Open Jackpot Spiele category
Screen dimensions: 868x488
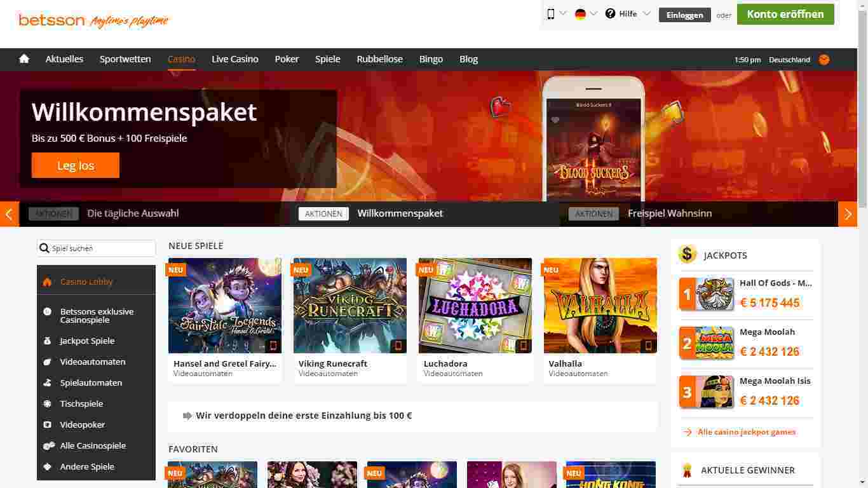87,341
